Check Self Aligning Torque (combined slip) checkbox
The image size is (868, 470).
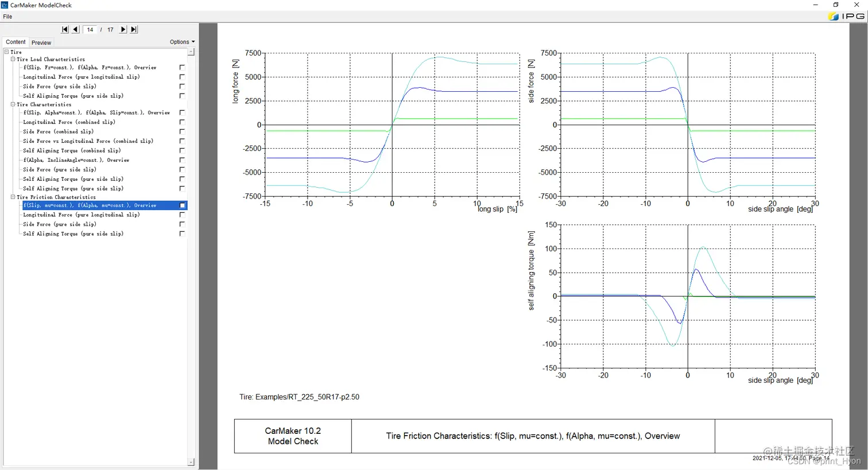182,150
